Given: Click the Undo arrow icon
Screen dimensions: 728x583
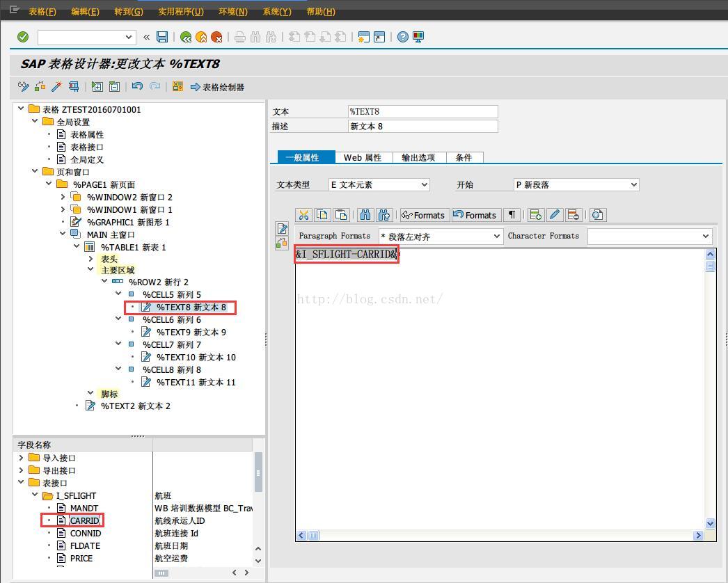Looking at the screenshot, I should click(x=137, y=86).
